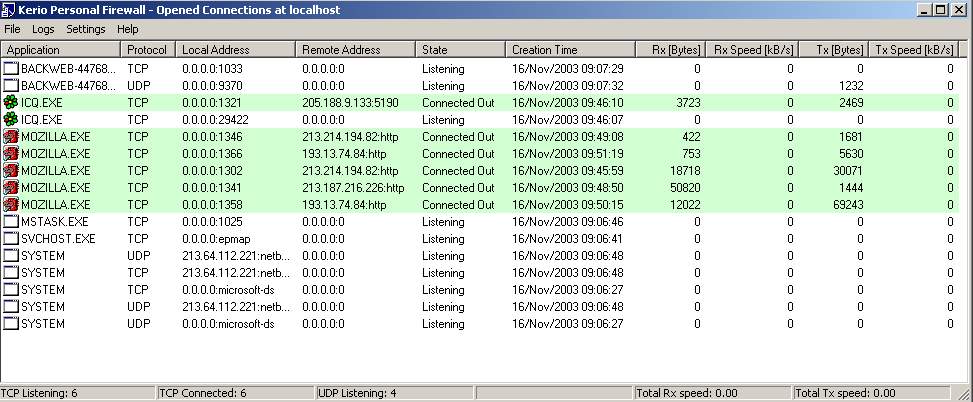Click the Tx bytes value 69243
Viewport: 973px width, 402px height.
point(848,205)
